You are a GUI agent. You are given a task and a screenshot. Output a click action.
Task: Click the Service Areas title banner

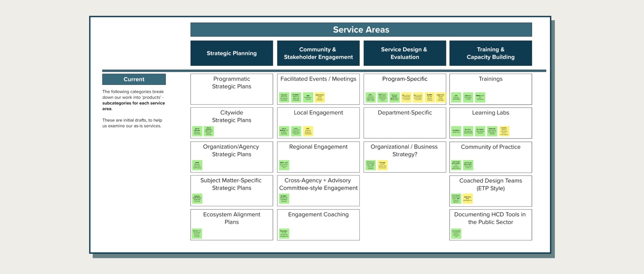[361, 30]
